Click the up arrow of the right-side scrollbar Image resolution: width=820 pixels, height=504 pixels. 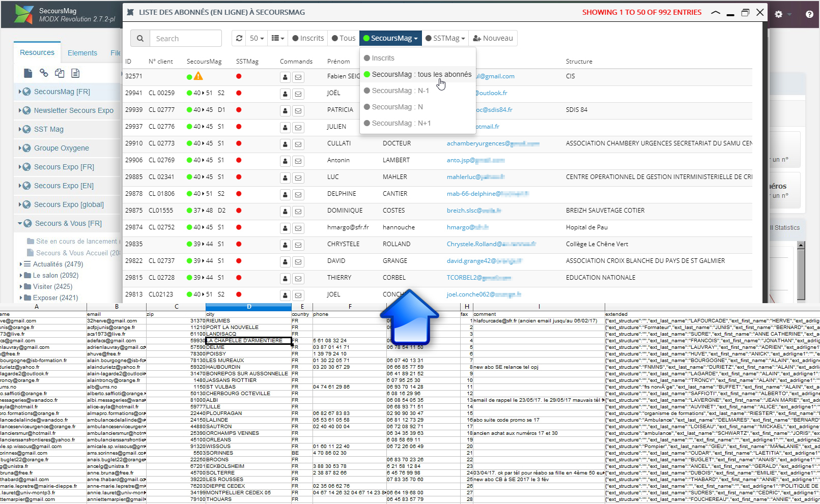coord(801,245)
